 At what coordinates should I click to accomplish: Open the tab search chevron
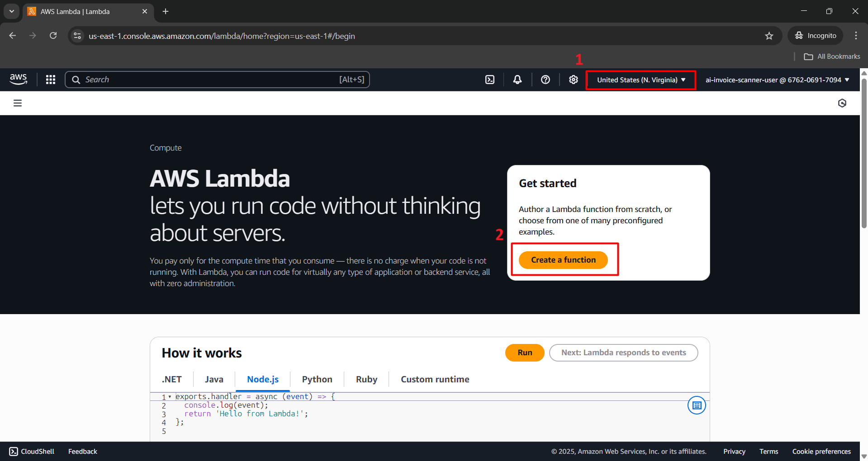click(x=11, y=11)
